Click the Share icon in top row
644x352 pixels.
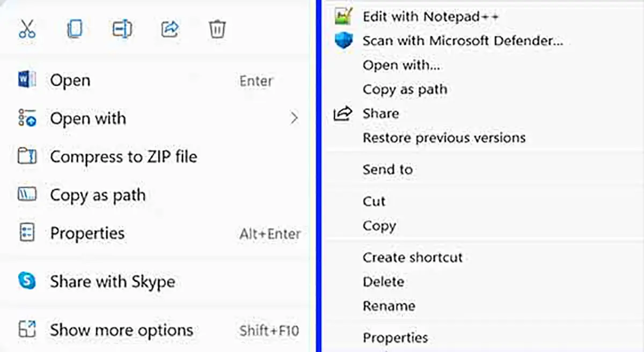(170, 29)
